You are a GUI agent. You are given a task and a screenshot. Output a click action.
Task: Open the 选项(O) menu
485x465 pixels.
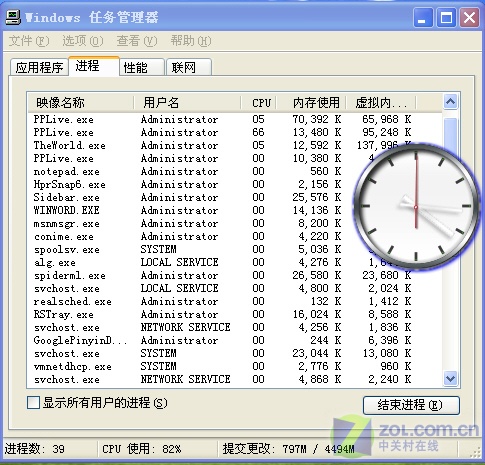pyautogui.click(x=83, y=41)
